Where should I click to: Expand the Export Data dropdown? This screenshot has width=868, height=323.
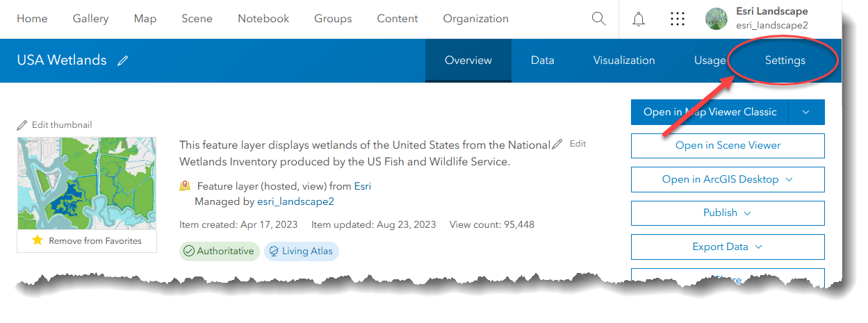758,247
